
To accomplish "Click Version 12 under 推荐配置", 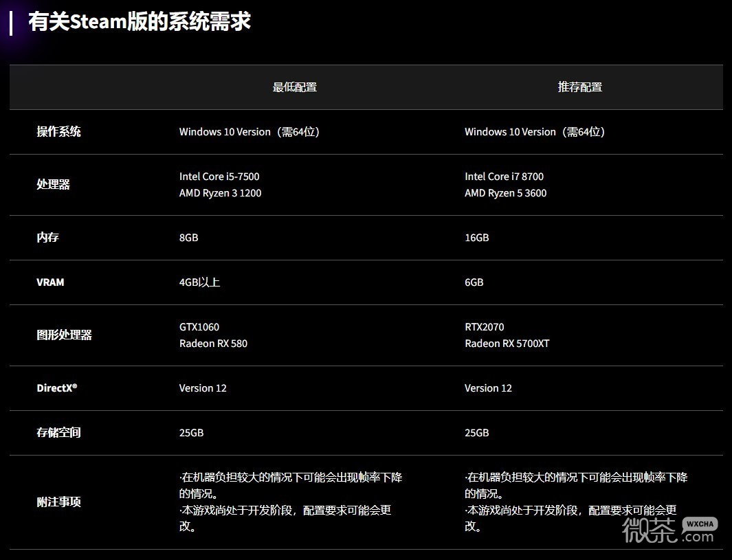I will [x=488, y=388].
